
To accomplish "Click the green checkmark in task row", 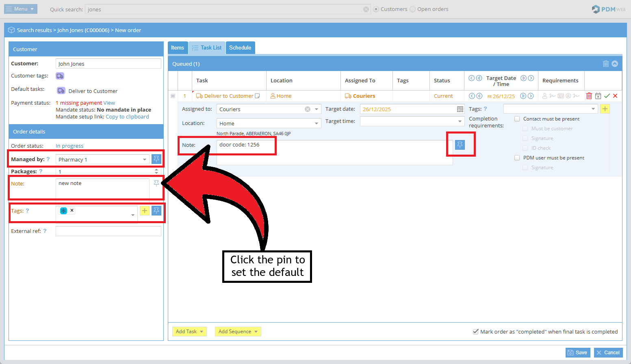I will 607,96.
